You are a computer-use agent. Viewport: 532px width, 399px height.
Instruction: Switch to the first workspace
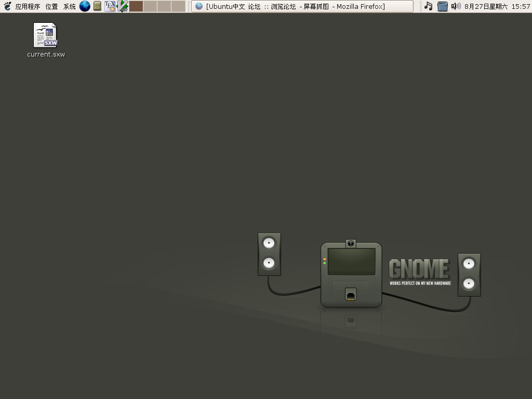pyautogui.click(x=136, y=6)
